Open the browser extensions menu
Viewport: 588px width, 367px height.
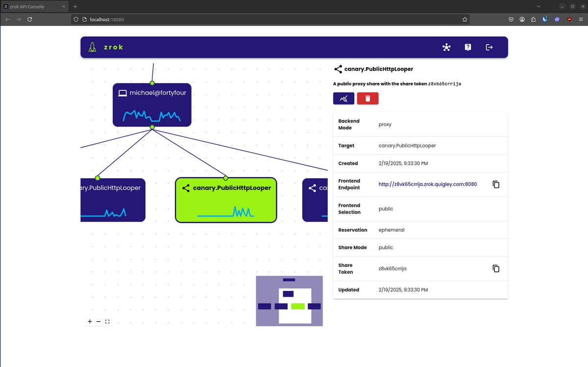point(533,19)
